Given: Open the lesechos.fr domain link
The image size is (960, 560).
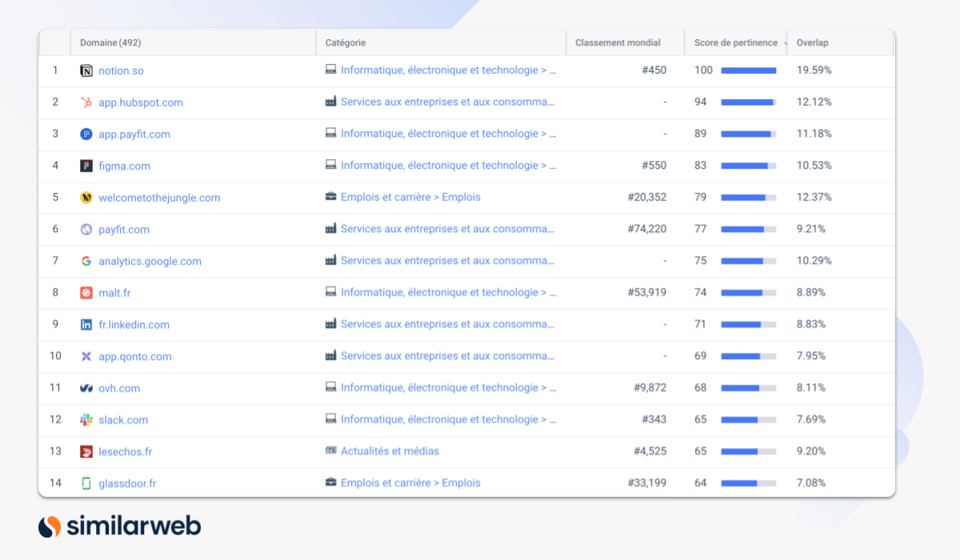Looking at the screenshot, I should point(125,451).
